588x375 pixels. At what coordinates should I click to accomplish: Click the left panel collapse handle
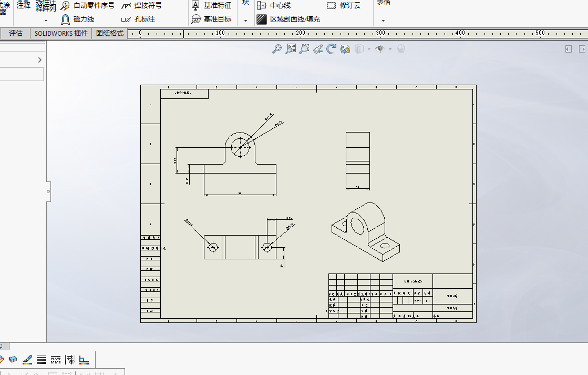pos(48,191)
